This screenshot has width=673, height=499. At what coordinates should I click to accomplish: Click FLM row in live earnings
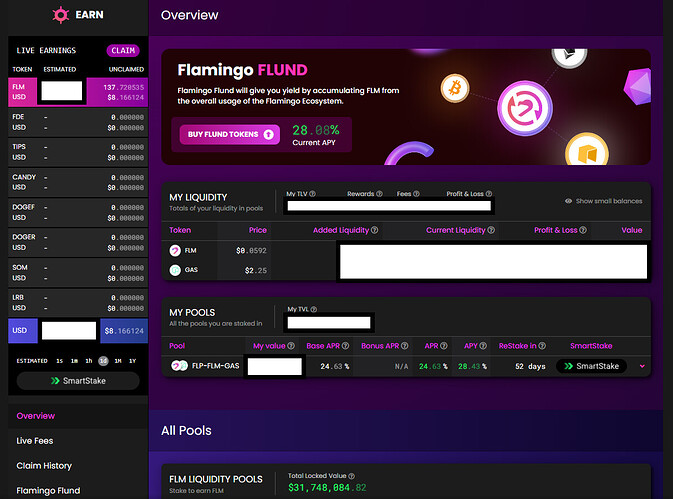(78, 92)
